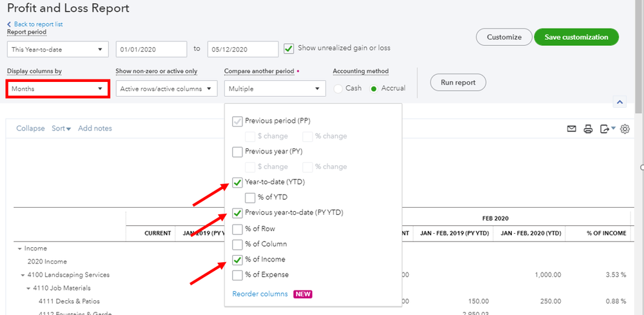Viewport: 644px width, 315px height.
Task: Open the report settings gear icon
Action: (x=625, y=129)
